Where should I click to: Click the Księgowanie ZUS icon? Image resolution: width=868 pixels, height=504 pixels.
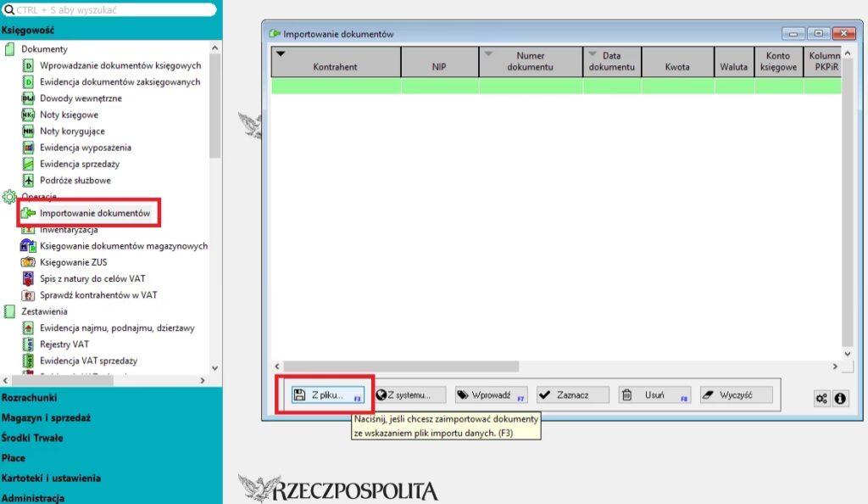[28, 262]
